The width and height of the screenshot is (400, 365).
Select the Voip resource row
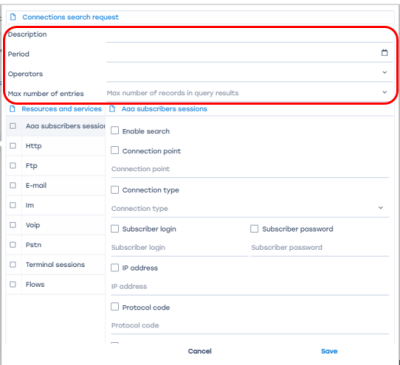[55, 225]
